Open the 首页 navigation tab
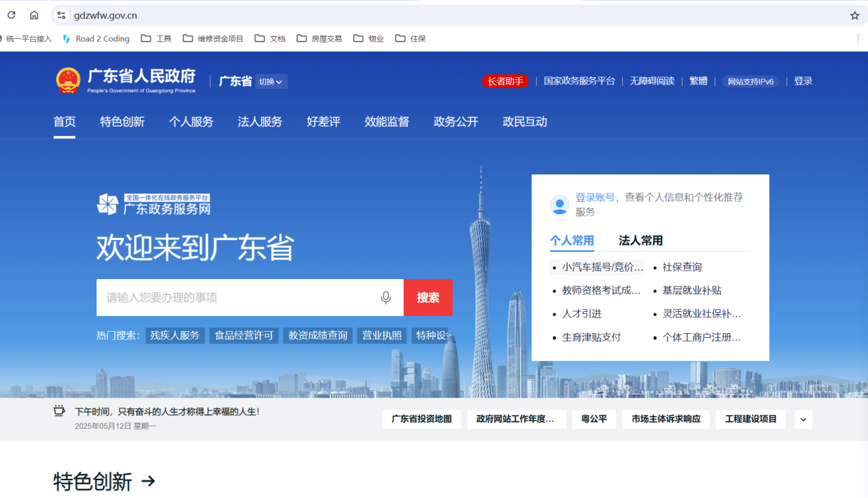 pyautogui.click(x=64, y=122)
